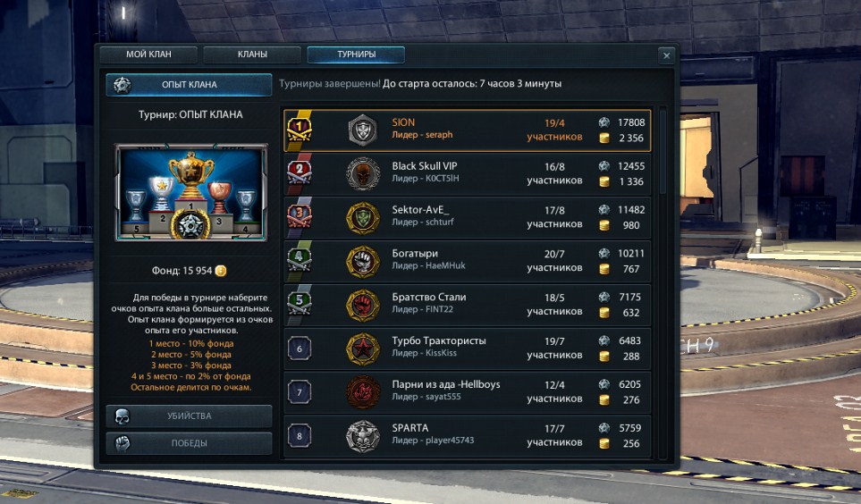861x504 pixels.
Task: Select the Sektor-AvE_ green clan emblem
Action: 362,218
